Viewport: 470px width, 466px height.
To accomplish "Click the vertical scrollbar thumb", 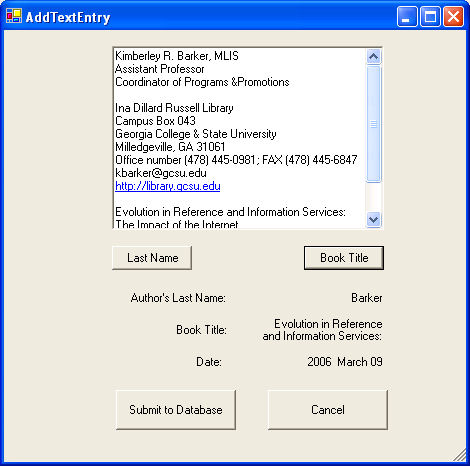I will click(373, 124).
